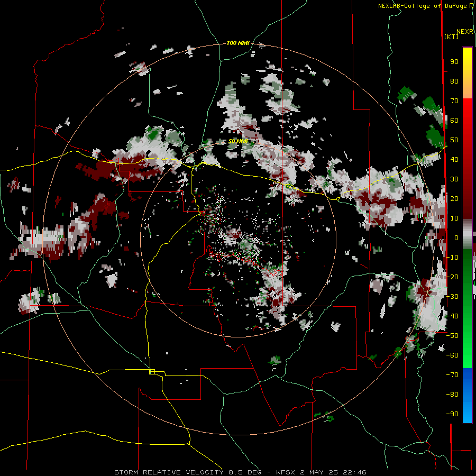Image resolution: width=476 pixels, height=476 pixels.
Task: Click the KFSX station identifier in caption
Action: tap(286, 472)
